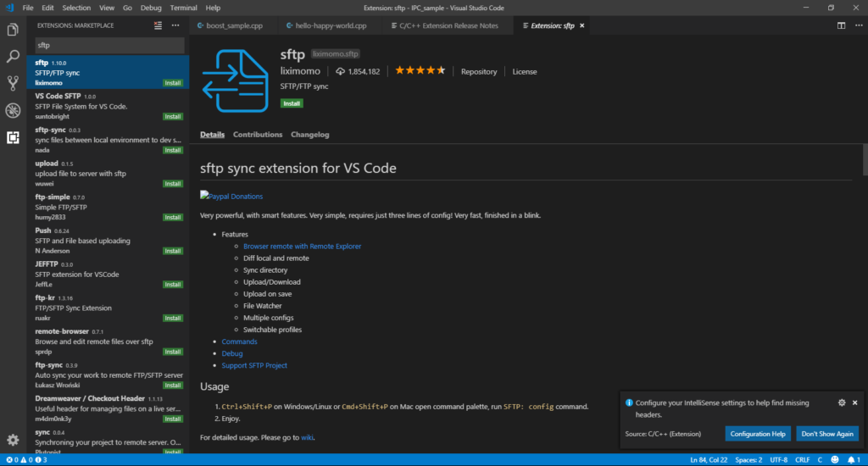Select Dreamweaver / Checkout Header extension
Image resolution: width=868 pixels, height=466 pixels.
(108, 408)
